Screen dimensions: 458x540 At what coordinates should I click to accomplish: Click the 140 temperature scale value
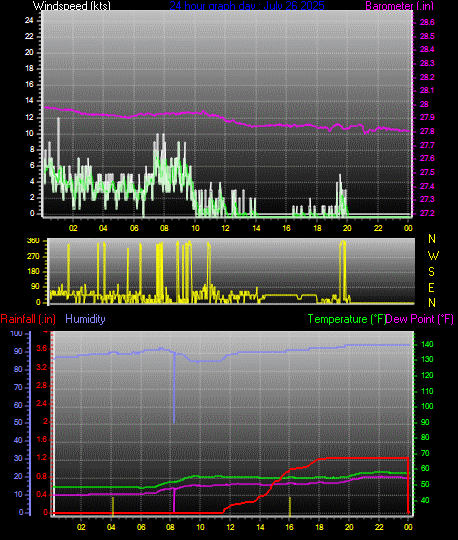427,344
